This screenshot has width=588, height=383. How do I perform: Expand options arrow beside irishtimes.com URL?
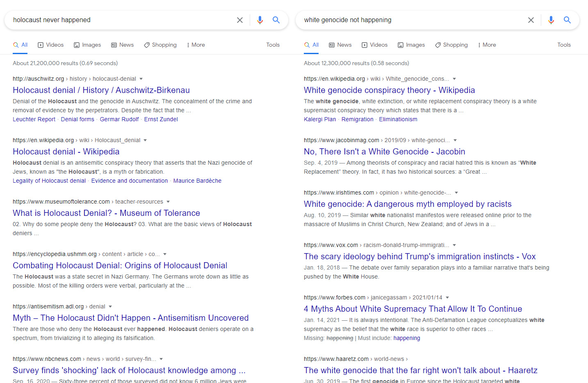[x=456, y=193]
